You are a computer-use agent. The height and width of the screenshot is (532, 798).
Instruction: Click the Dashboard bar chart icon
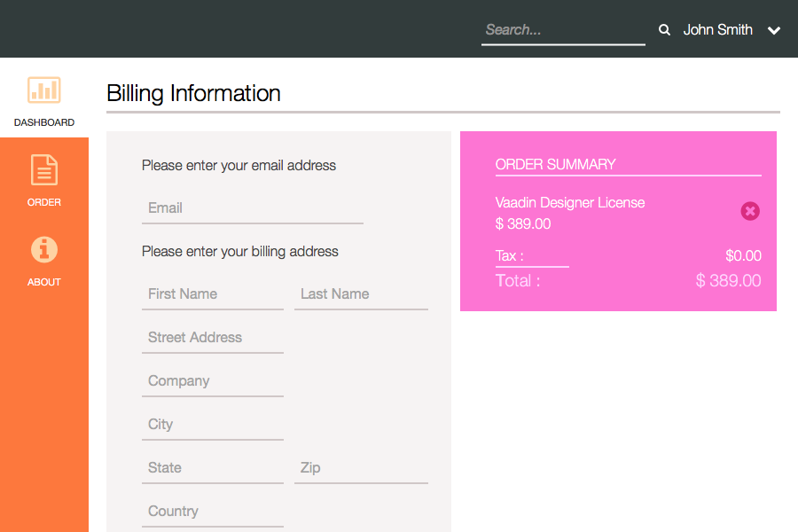44,90
